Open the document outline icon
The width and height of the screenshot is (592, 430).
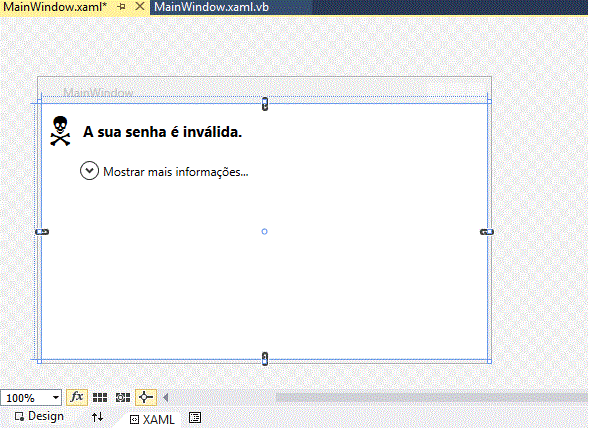point(195,418)
